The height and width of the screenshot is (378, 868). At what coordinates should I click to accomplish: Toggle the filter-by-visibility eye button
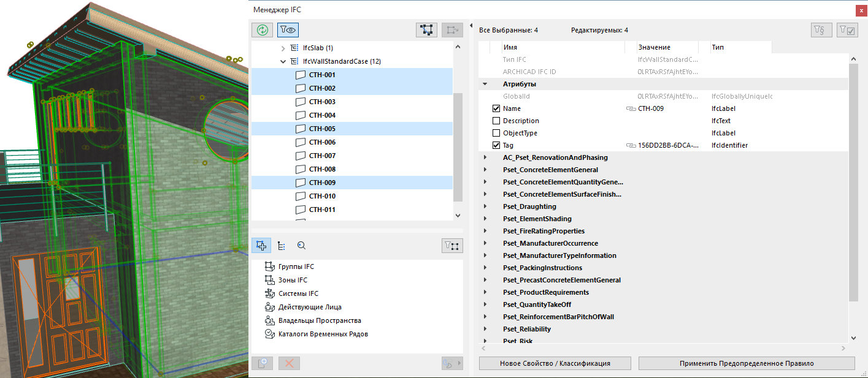point(288,29)
